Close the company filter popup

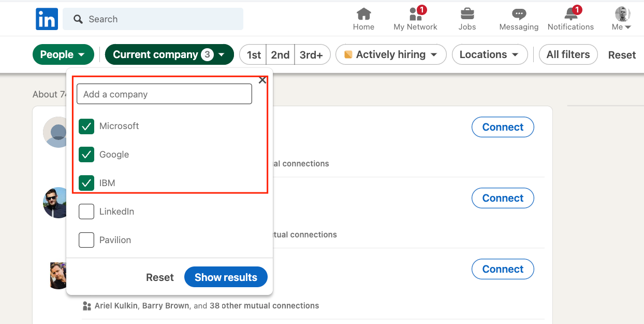pos(262,80)
